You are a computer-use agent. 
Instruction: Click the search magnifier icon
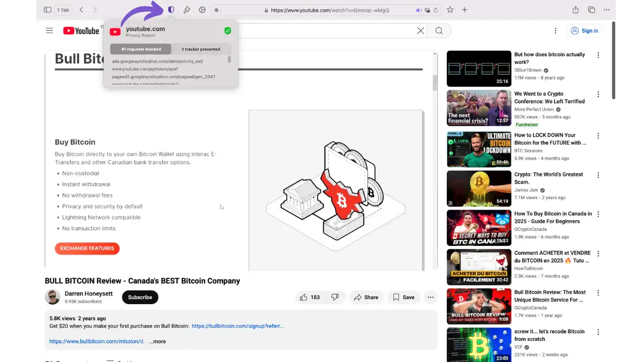click(x=439, y=31)
